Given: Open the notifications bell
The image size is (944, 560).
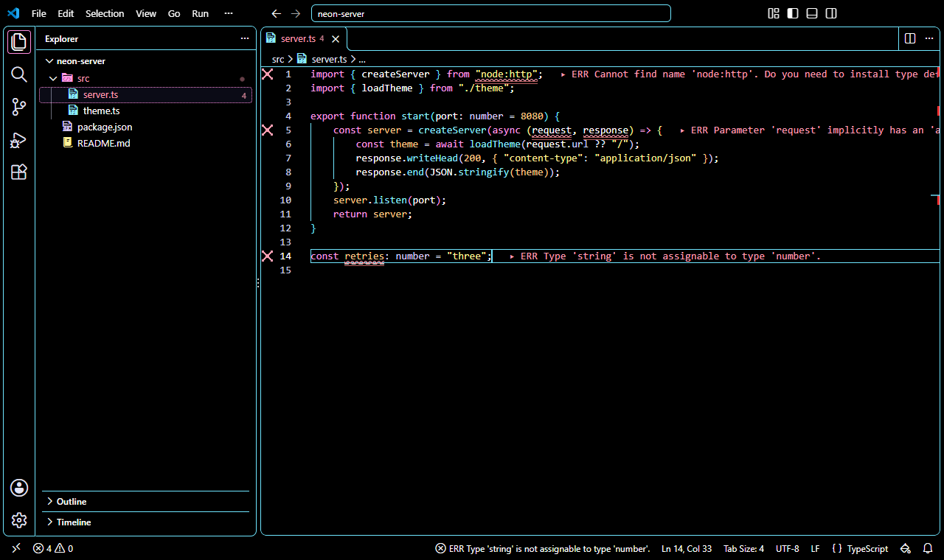Looking at the screenshot, I should tap(928, 548).
